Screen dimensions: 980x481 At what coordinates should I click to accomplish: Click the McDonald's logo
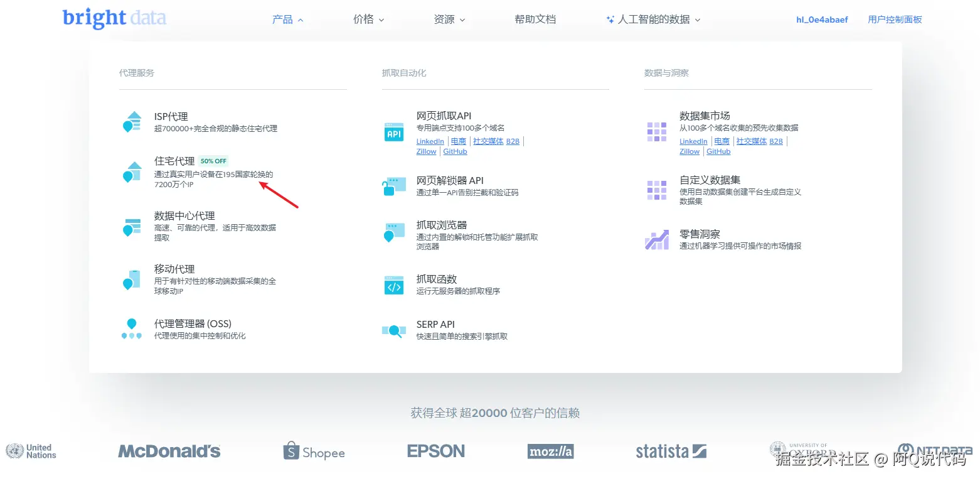[169, 451]
